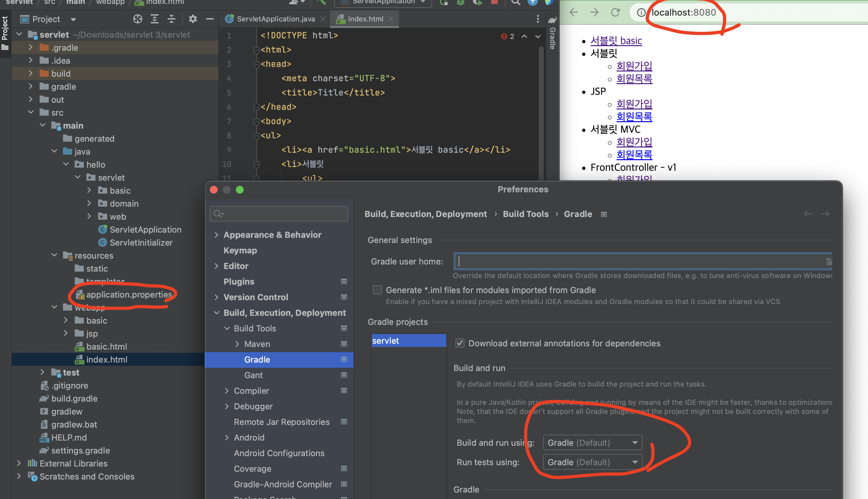Click Preferences back navigation arrow
Screen dimensions: 868x499
808,214
